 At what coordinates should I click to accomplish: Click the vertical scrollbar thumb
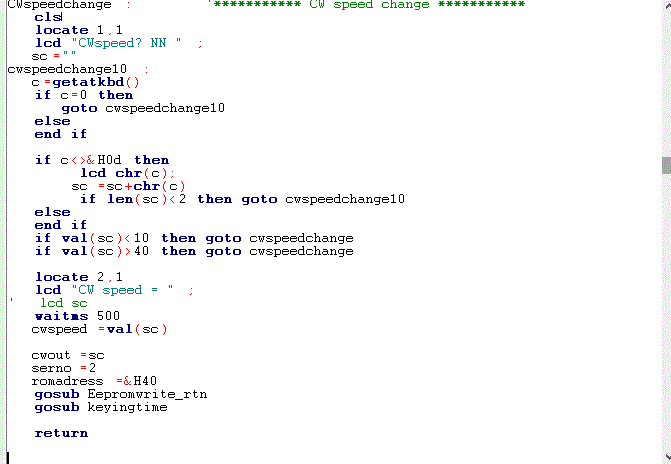[665, 165]
